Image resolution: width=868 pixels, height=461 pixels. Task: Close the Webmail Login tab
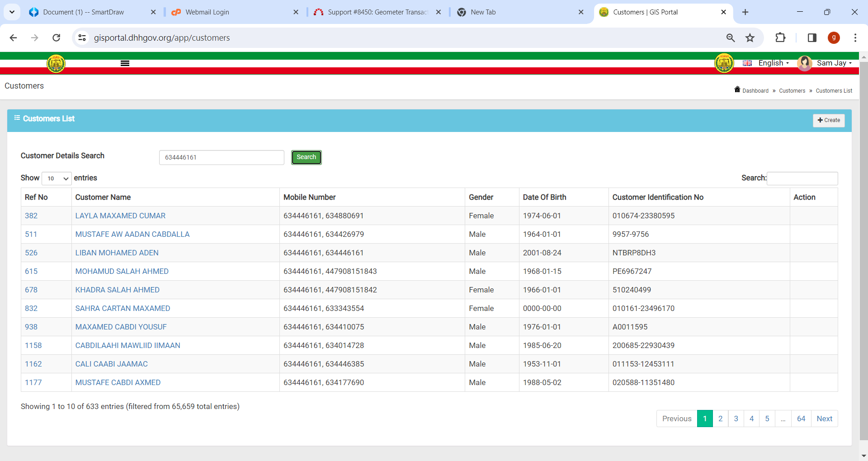click(x=296, y=12)
